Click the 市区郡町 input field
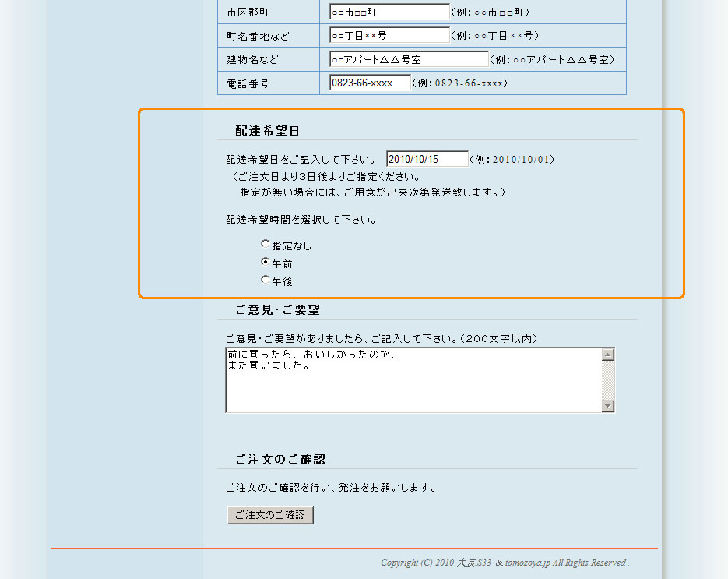This screenshot has height=579, width=728. click(389, 12)
